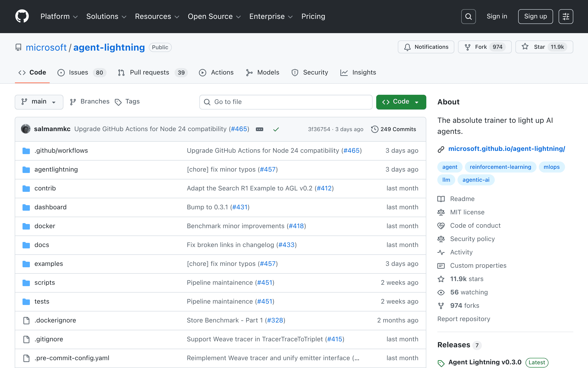
Task: Click the .github/workflows folder icon
Action: click(26, 151)
